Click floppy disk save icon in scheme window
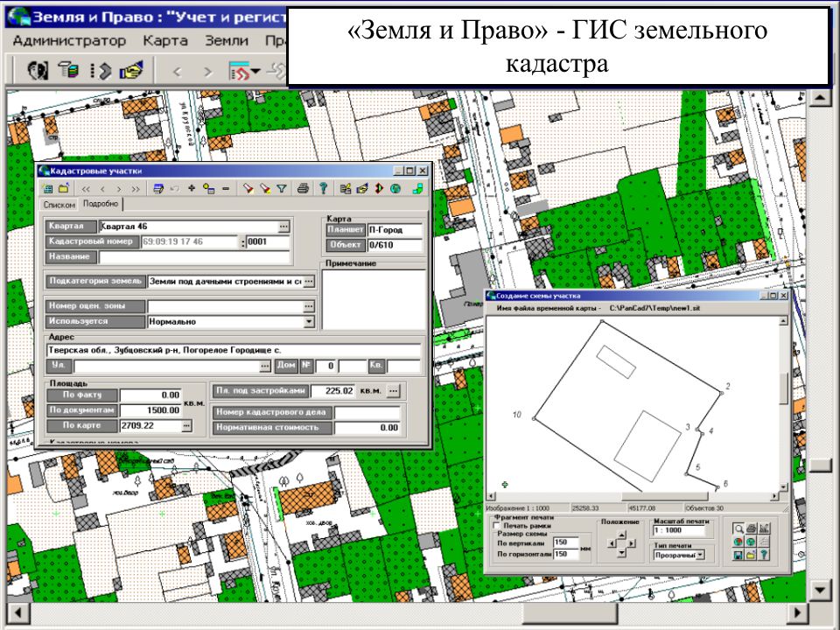 coord(738,556)
